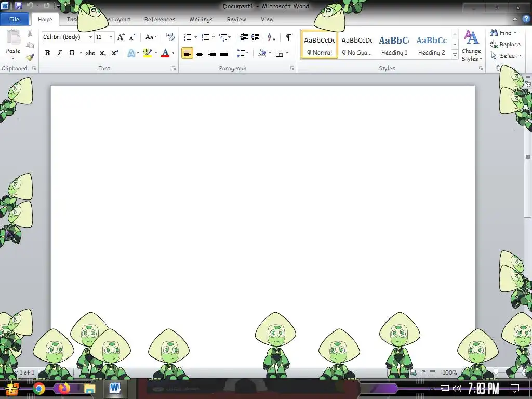
Task: Apply the No Spacing style
Action: tap(356, 45)
